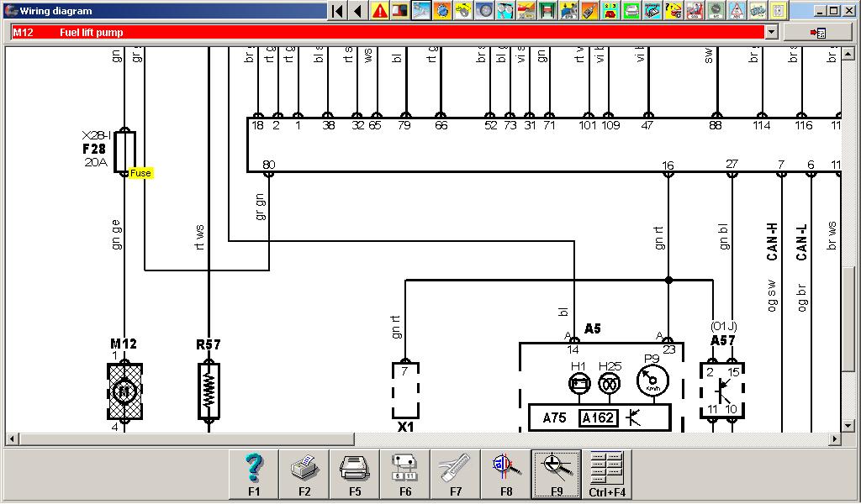Click the A57 switch component box
861x504 pixels.
[722, 391]
